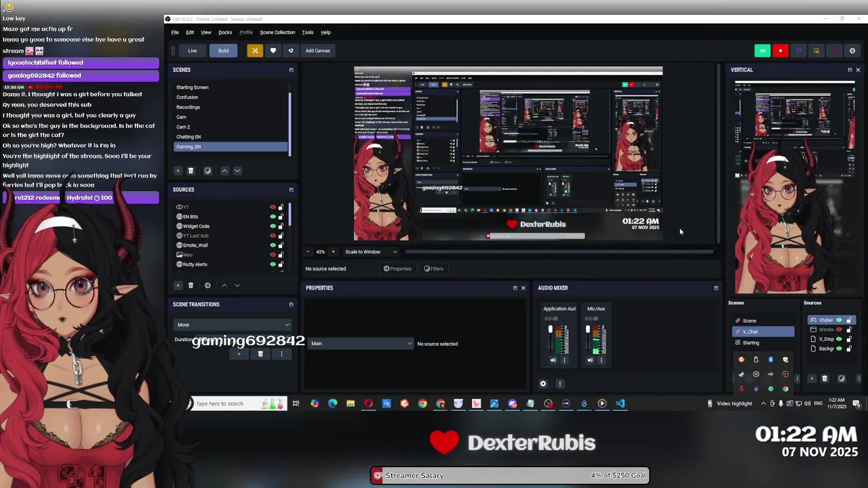Screen dimensions: 868x488
Task: Open the Tools menu
Action: point(308,33)
